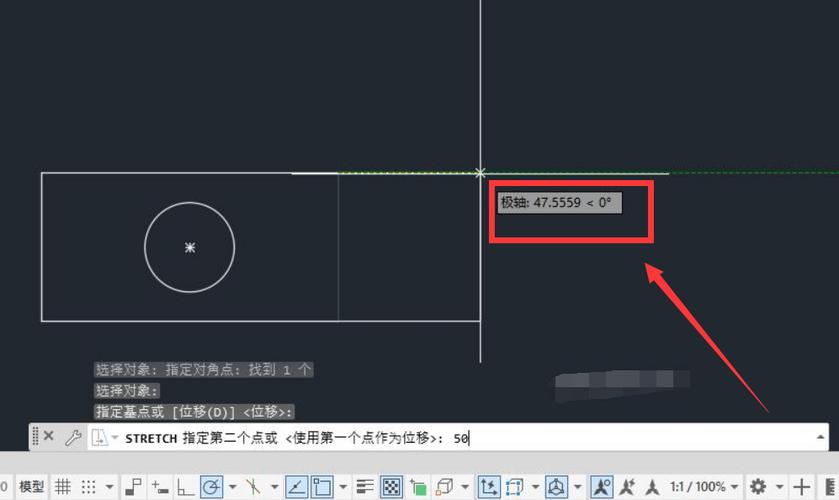
Task: Toggle selection cycling icon
Action: point(418,487)
